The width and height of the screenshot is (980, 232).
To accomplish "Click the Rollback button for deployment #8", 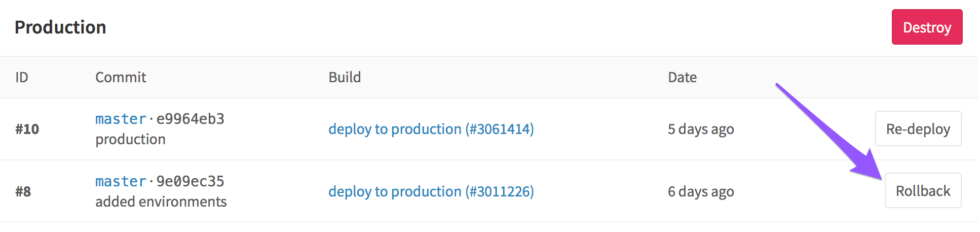I will (922, 191).
